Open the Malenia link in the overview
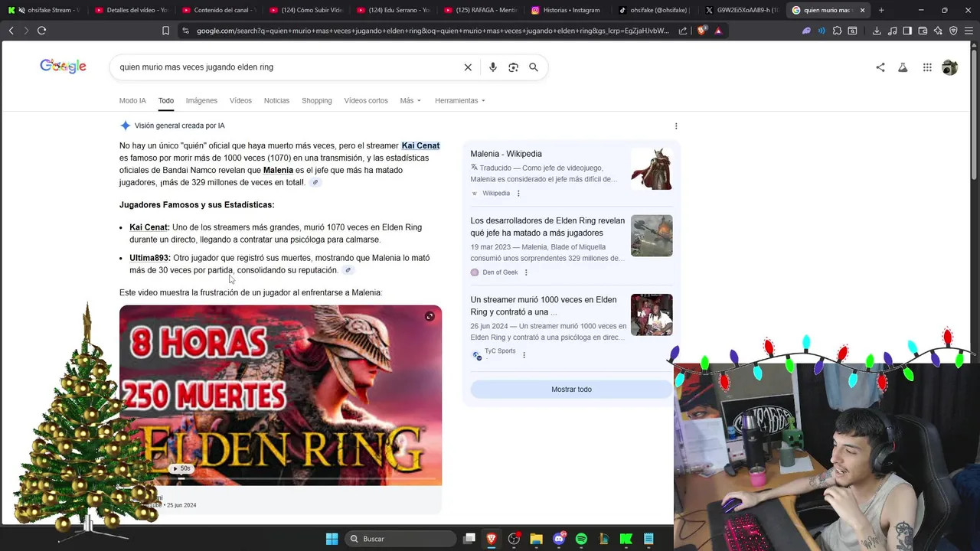The height and width of the screenshot is (551, 980). point(278,170)
